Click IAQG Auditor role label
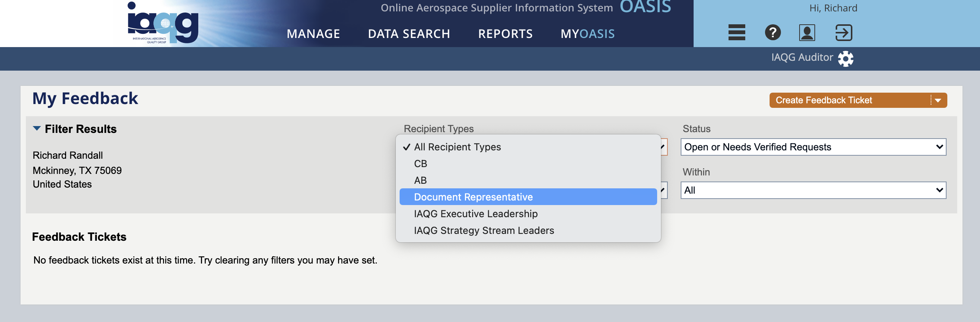The image size is (980, 322). [802, 57]
